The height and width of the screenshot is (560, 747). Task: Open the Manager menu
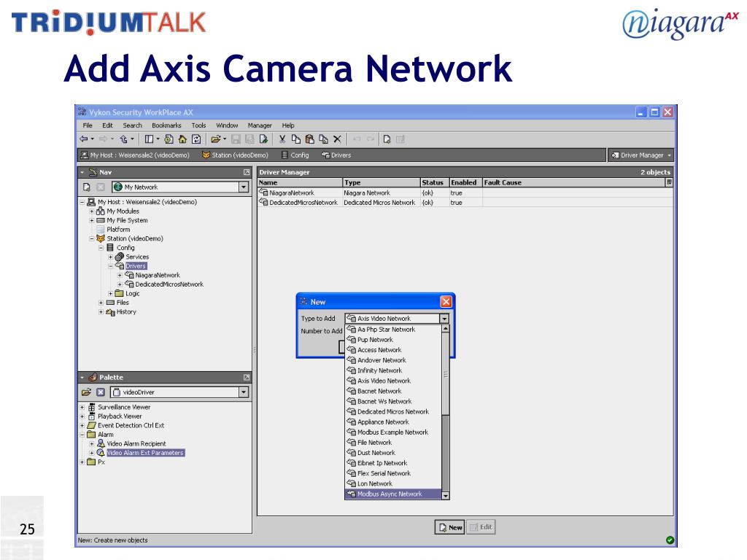tap(260, 125)
